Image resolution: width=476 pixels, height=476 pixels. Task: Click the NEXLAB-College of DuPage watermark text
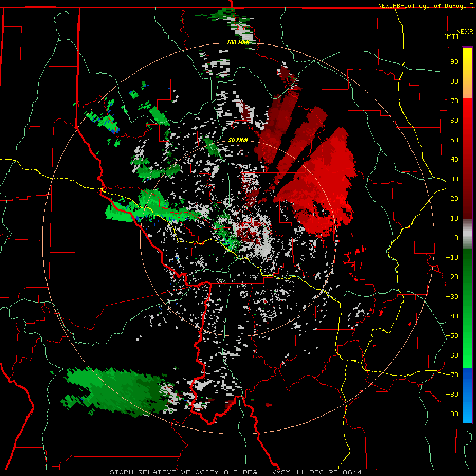pyautogui.click(x=422, y=6)
